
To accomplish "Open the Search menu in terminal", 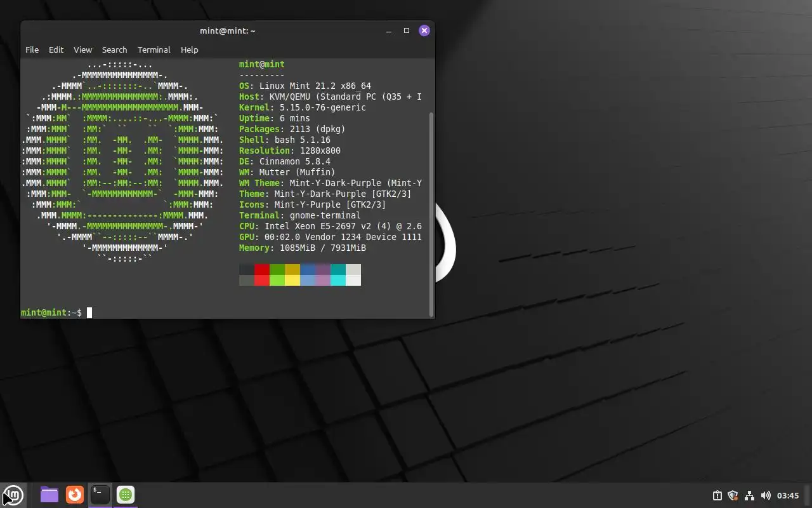I will [x=114, y=50].
